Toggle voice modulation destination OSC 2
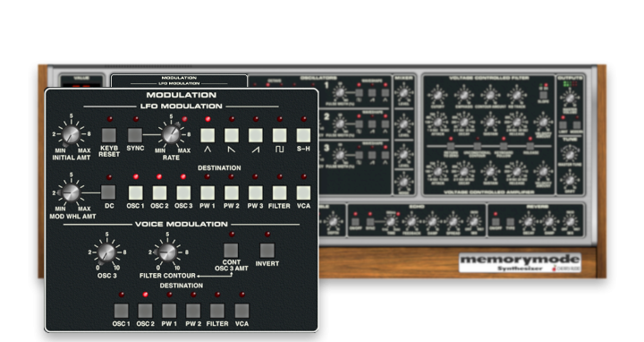The width and height of the screenshot is (644, 342). [x=145, y=311]
